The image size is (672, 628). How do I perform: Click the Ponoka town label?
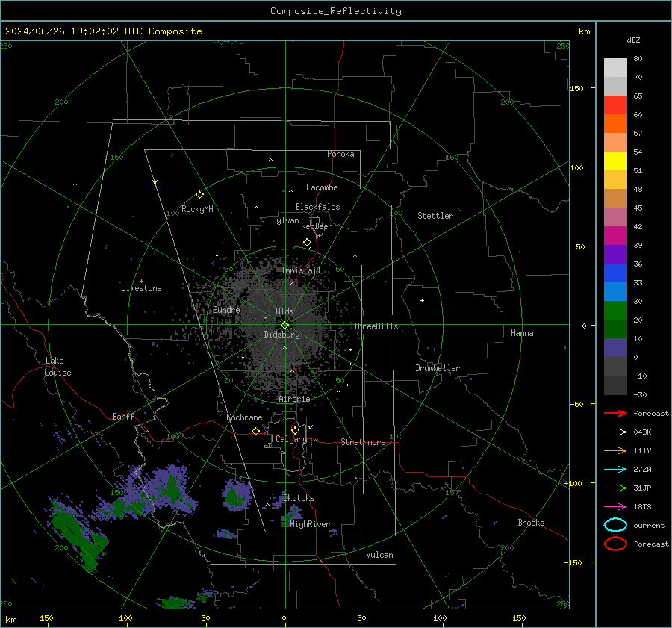(x=340, y=154)
